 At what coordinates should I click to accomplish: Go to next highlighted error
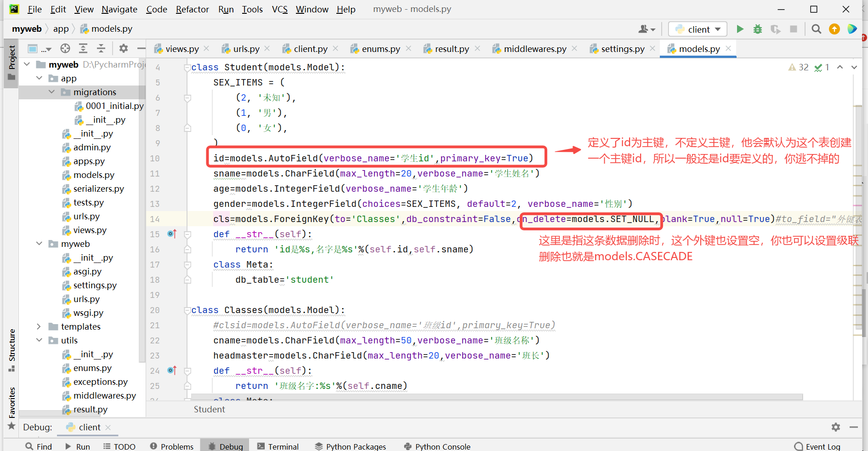coord(854,67)
